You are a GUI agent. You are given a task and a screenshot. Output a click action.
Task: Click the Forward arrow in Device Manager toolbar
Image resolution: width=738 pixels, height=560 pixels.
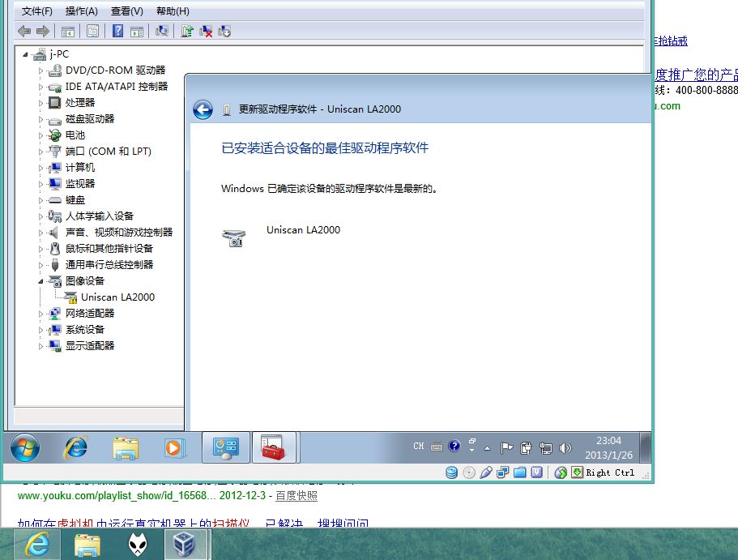(x=43, y=32)
